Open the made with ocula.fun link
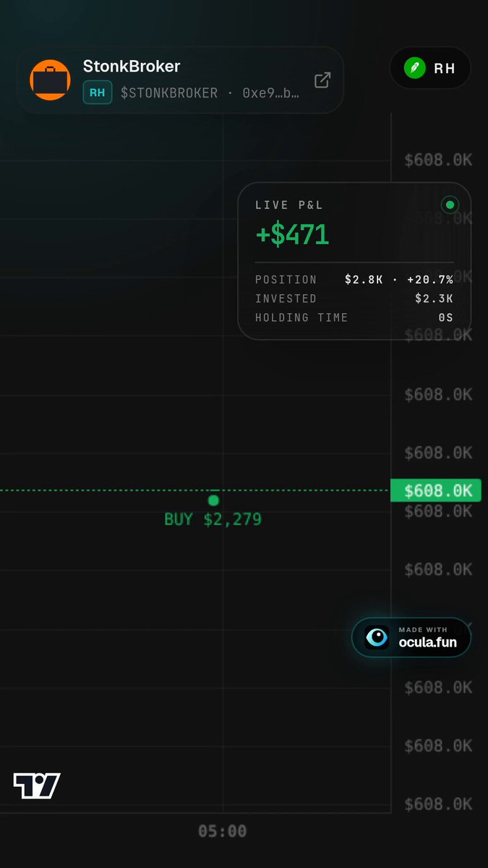This screenshot has height=868, width=488. pyautogui.click(x=411, y=637)
